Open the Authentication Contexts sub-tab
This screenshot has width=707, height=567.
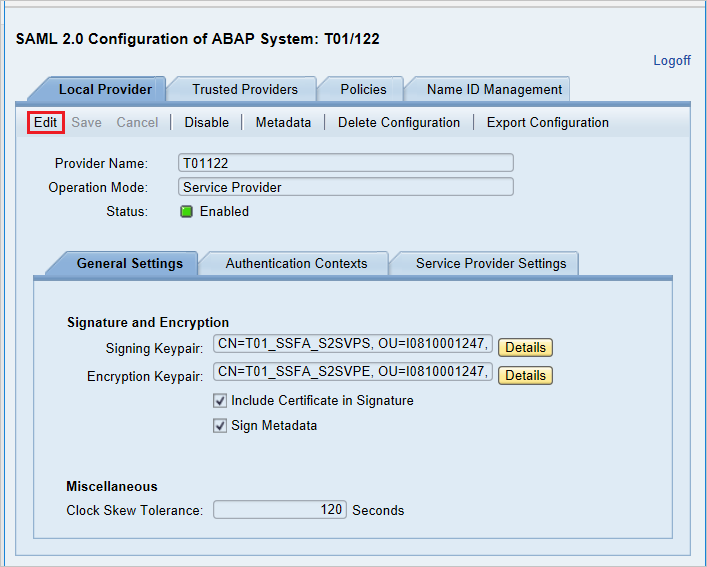coord(296,264)
